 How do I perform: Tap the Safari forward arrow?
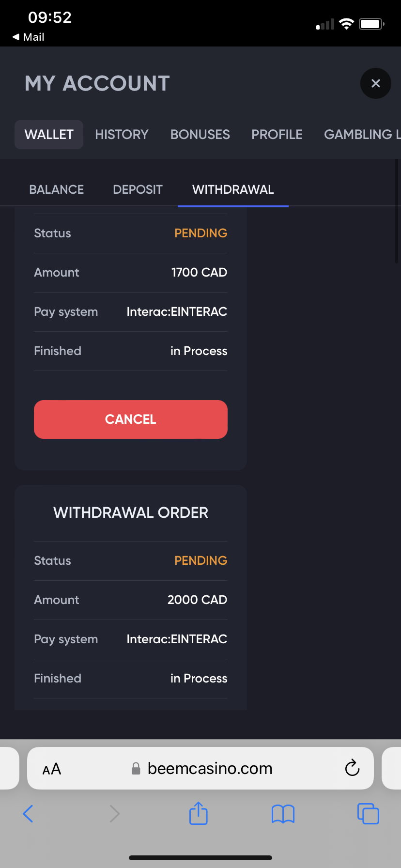[114, 814]
